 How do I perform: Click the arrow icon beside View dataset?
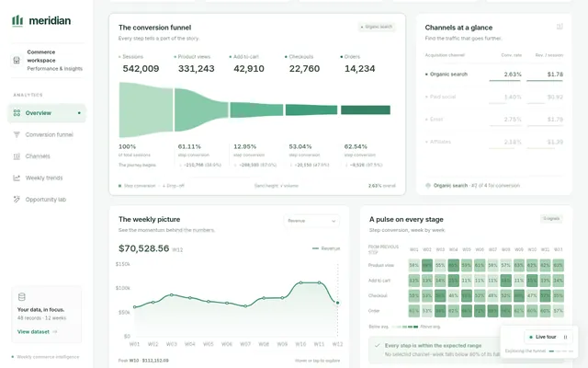click(55, 331)
